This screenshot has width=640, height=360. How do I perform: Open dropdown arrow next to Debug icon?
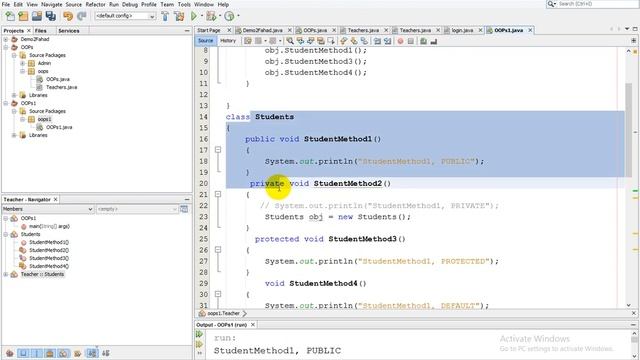(x=219, y=16)
